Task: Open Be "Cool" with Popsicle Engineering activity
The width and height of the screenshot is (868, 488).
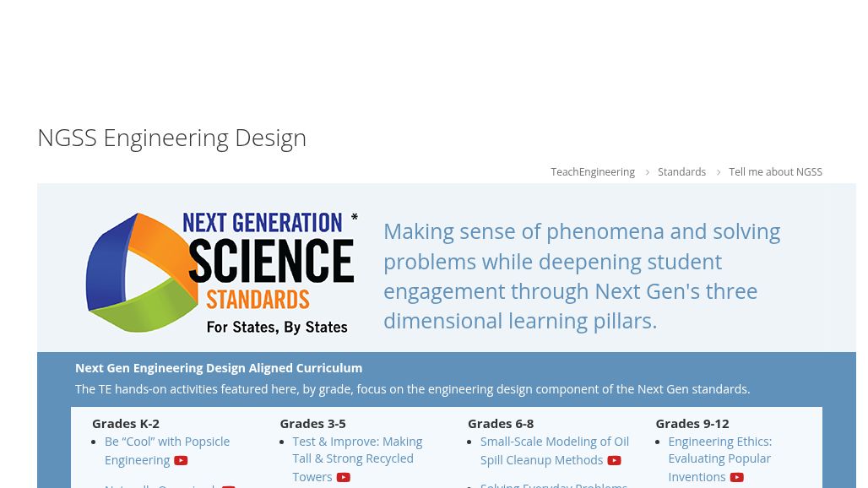Action: pyautogui.click(x=166, y=451)
